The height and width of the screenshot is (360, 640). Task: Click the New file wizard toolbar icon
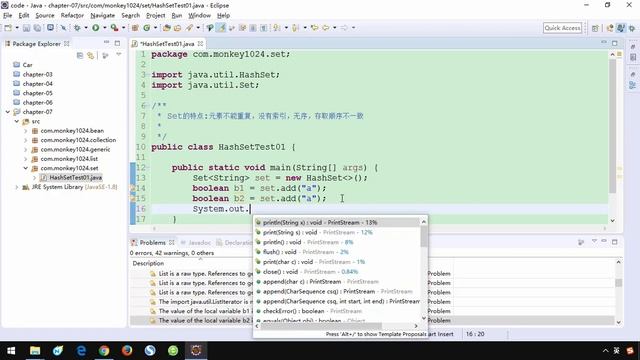pos(8,28)
